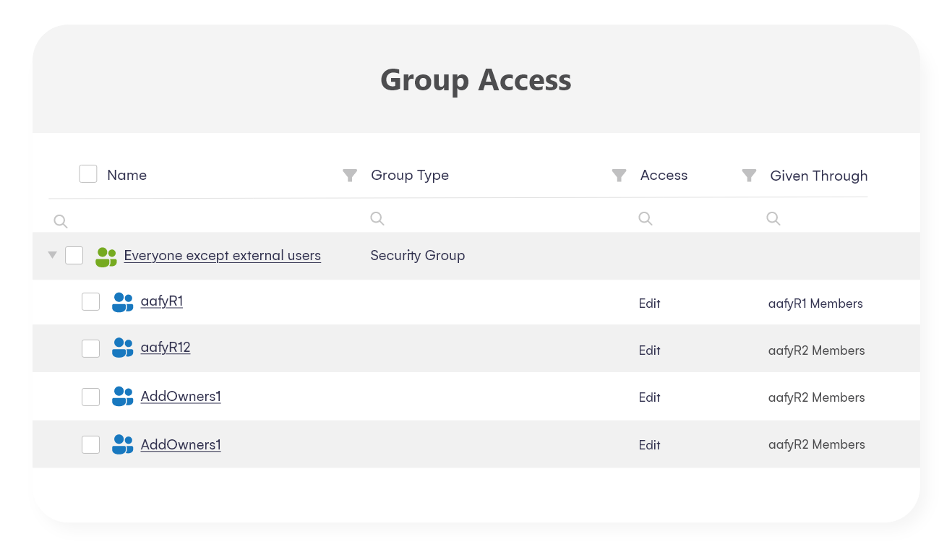Open the aafyR12 group link
The width and height of the screenshot is (952, 560).
pyautogui.click(x=166, y=348)
